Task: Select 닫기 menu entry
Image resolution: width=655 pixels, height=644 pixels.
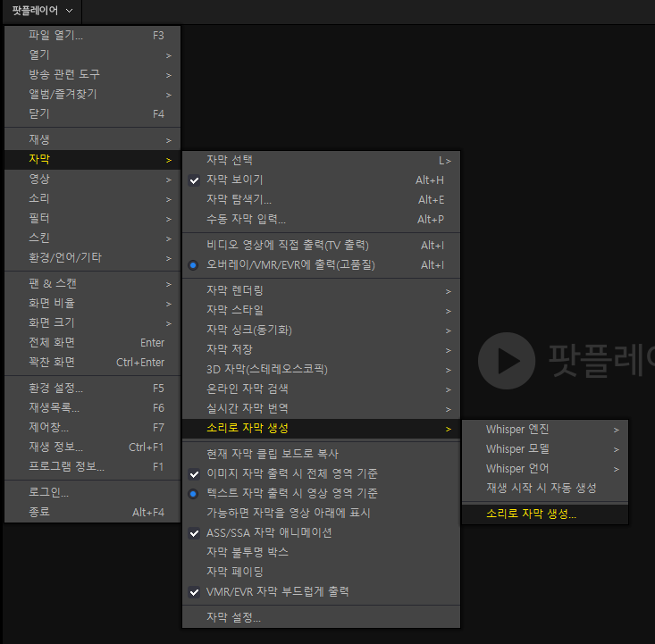Action: point(92,114)
